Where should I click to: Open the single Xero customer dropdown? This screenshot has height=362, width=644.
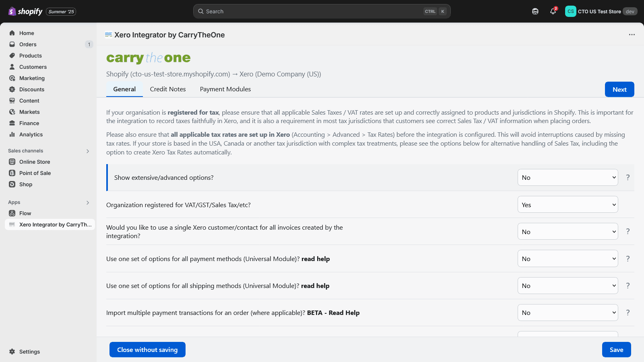coord(568,232)
